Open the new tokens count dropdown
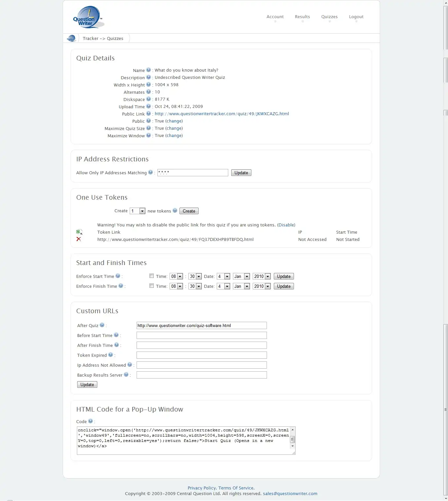Screen dimensions: 448x501 click(x=138, y=211)
